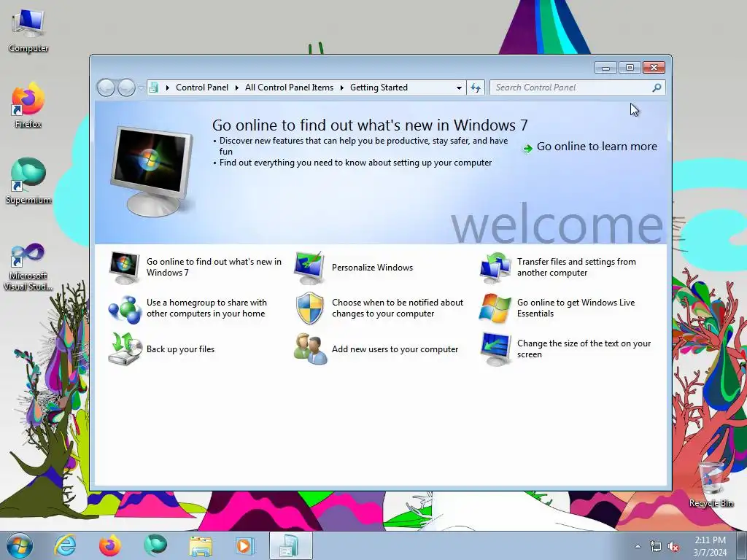Open the Start menu orb
Image resolution: width=747 pixels, height=560 pixels.
tap(20, 545)
